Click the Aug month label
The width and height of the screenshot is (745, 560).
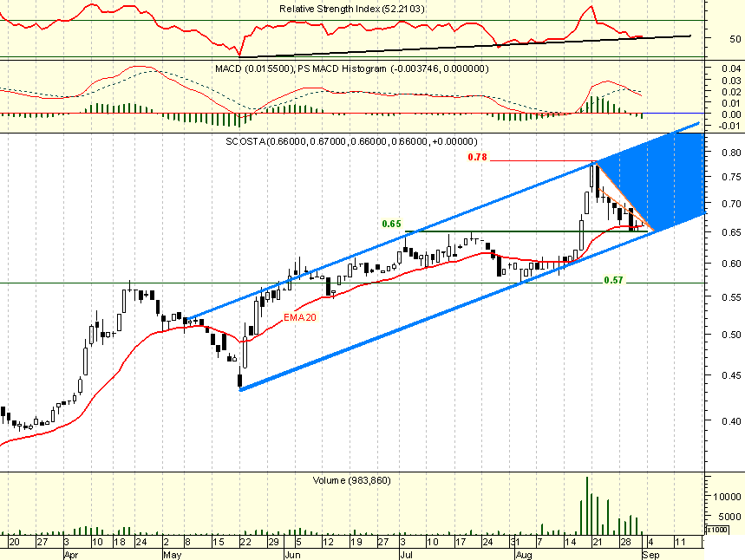tap(524, 555)
